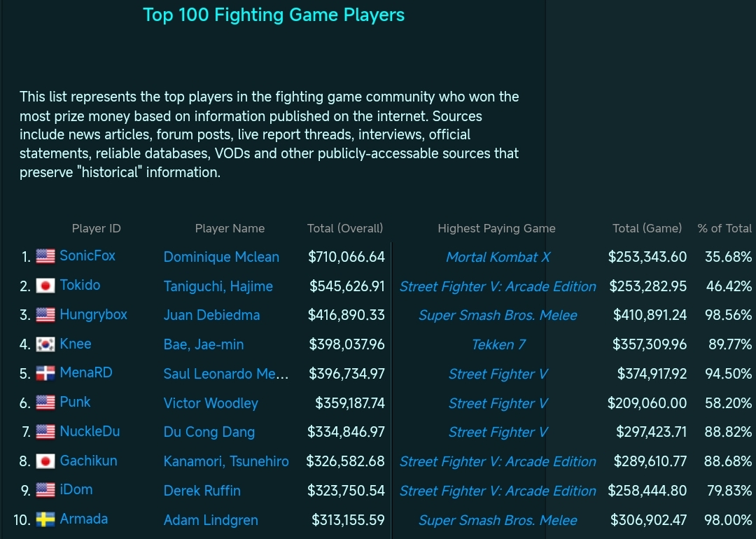Click the Japan flag beside Gachikun

(x=45, y=461)
